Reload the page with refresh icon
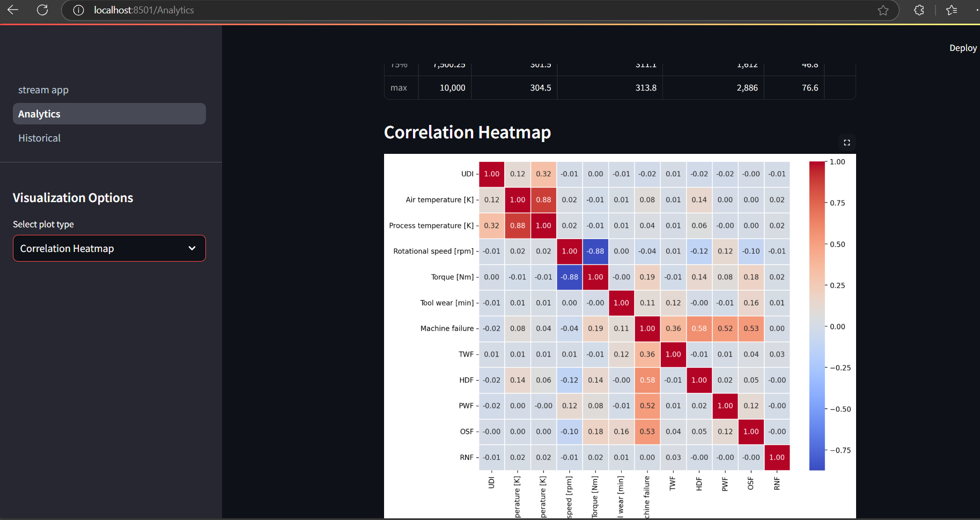Screen dimensions: 980x520 (42, 10)
